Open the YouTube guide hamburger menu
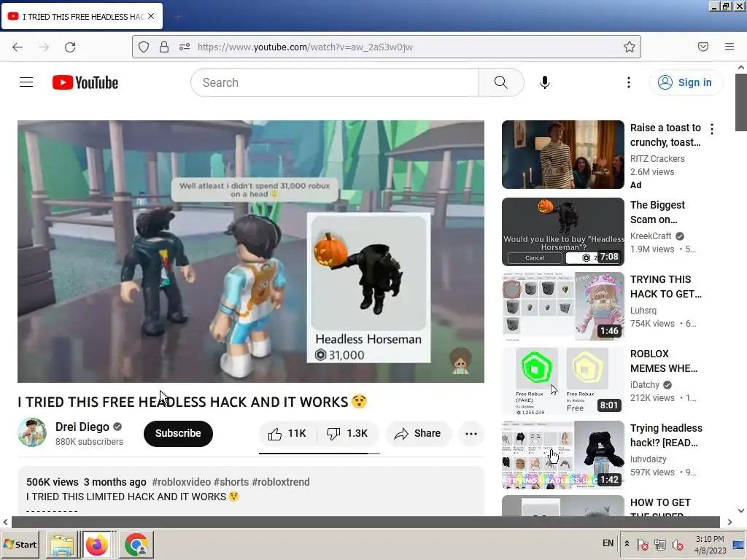The width and height of the screenshot is (747, 560). 26,82
